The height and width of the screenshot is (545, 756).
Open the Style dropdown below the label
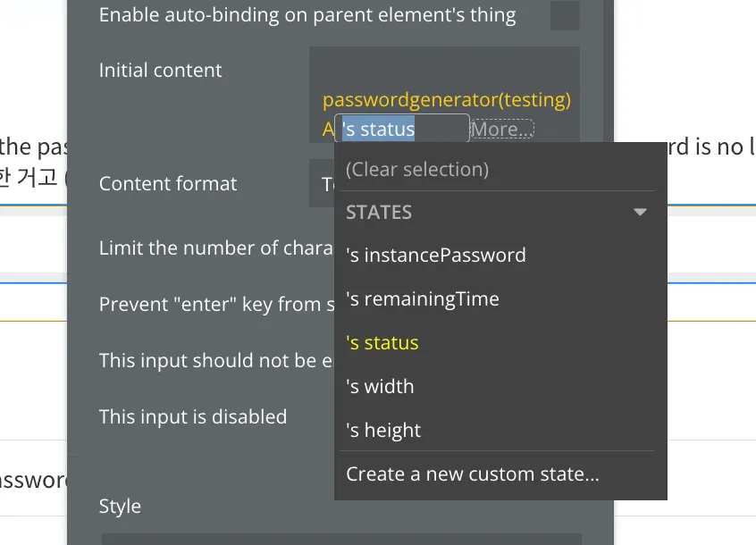tap(340, 538)
